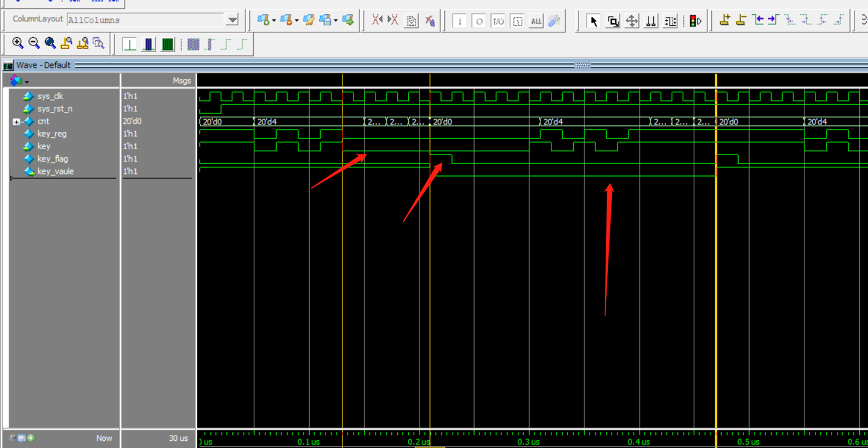The width and height of the screenshot is (868, 448).
Task: Click the Now time label
Action: [x=104, y=438]
